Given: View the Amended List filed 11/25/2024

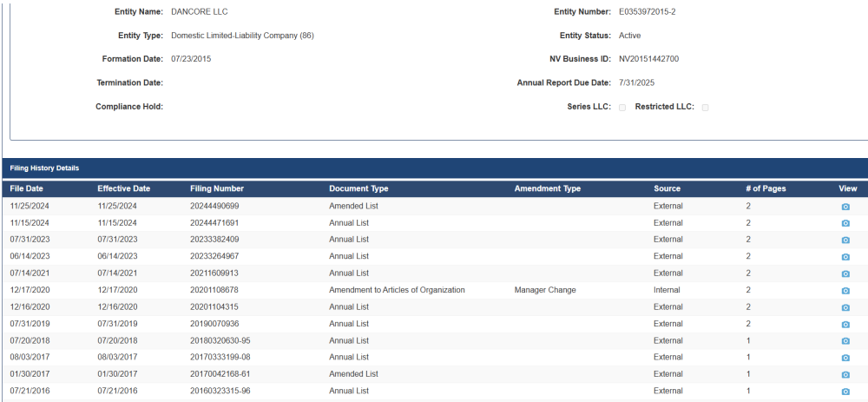Looking at the screenshot, I should pyautogui.click(x=845, y=207).
